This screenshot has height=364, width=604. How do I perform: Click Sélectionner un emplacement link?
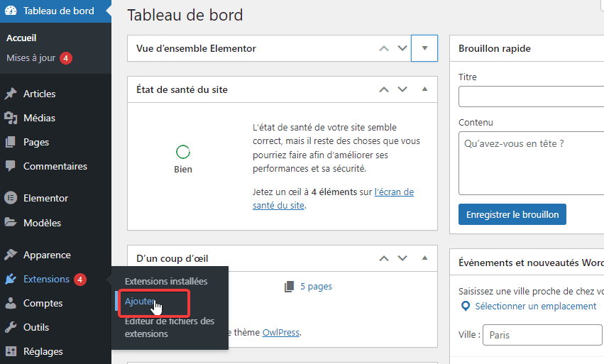tap(535, 307)
